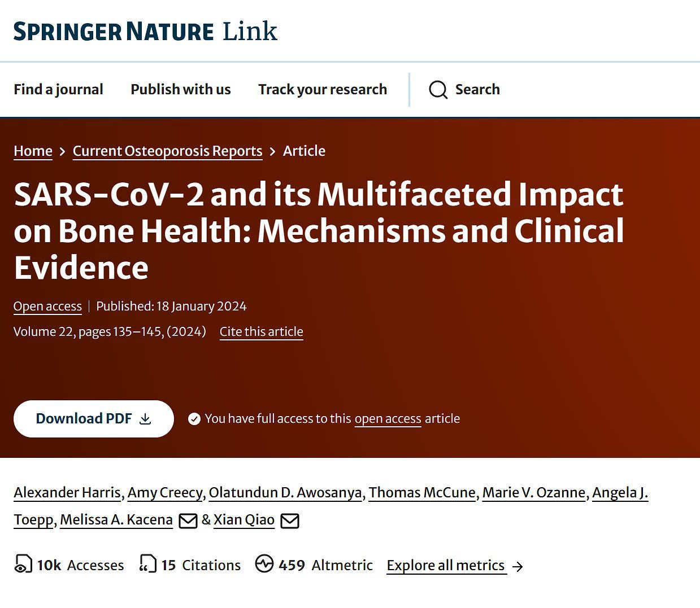
Task: Open the Publish with us menu
Action: 181,89
